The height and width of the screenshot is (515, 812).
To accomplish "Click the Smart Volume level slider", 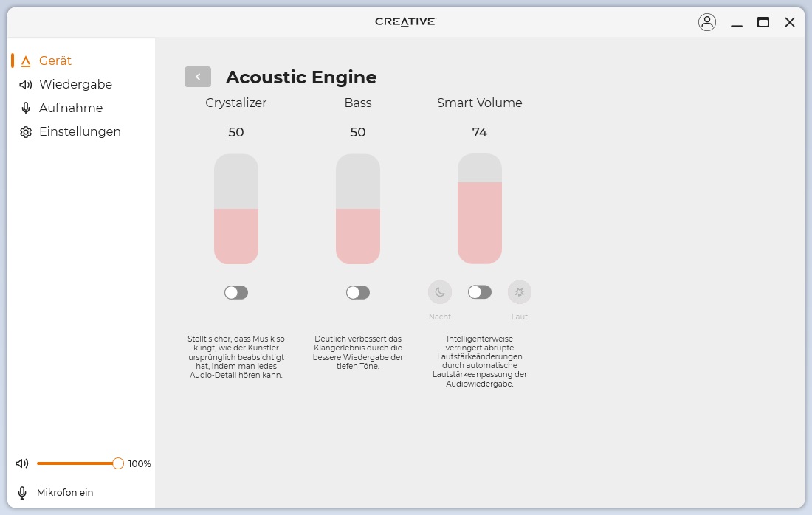I will click(x=480, y=209).
